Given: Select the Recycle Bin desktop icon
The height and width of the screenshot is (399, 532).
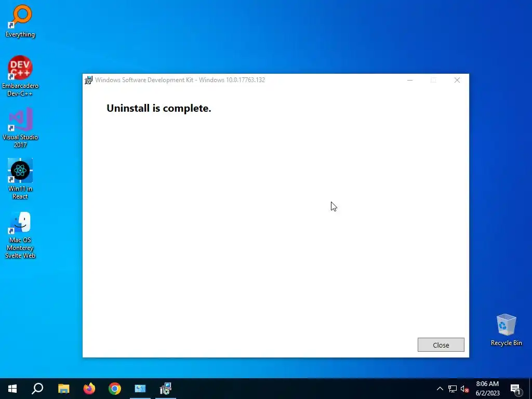Looking at the screenshot, I should 506,330.
